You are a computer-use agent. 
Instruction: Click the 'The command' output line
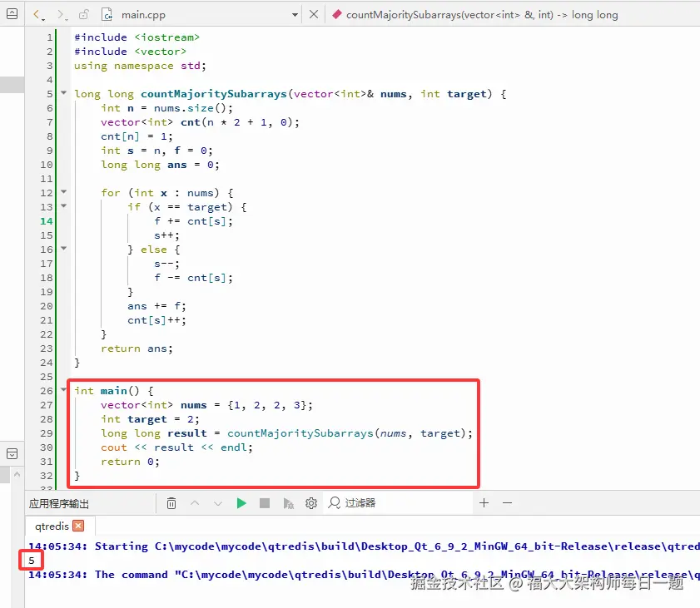click(364, 575)
